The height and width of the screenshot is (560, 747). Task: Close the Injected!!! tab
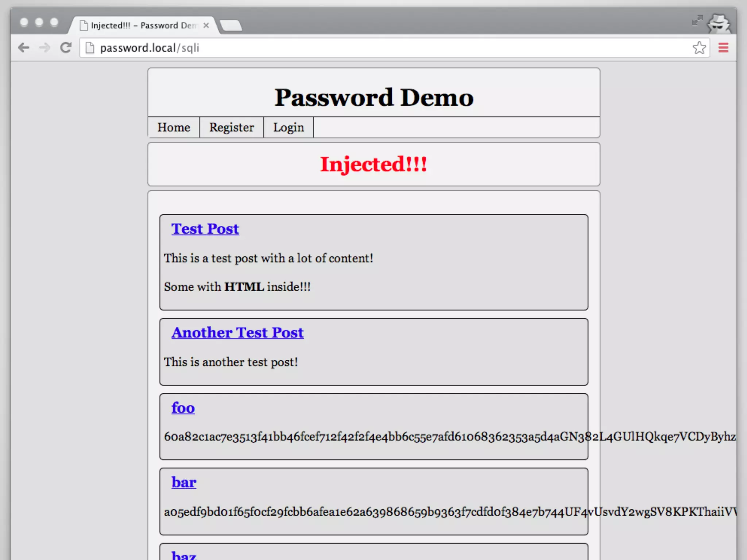pyautogui.click(x=206, y=26)
